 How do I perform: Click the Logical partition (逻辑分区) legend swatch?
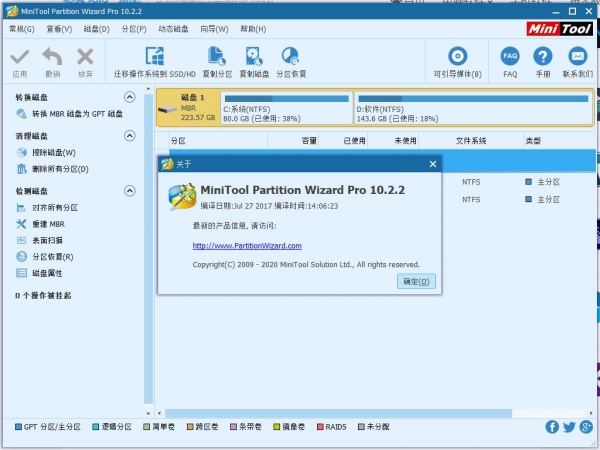point(96,427)
